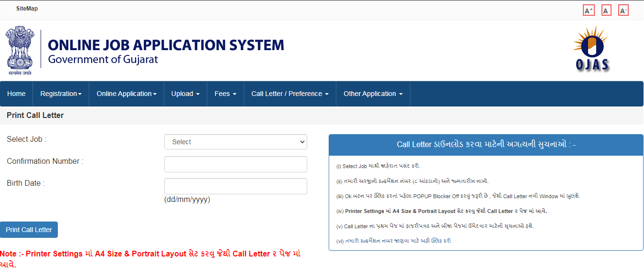Click the (dd/mm/yyyy) format hint
The height and width of the screenshot is (276, 644).
tap(187, 200)
